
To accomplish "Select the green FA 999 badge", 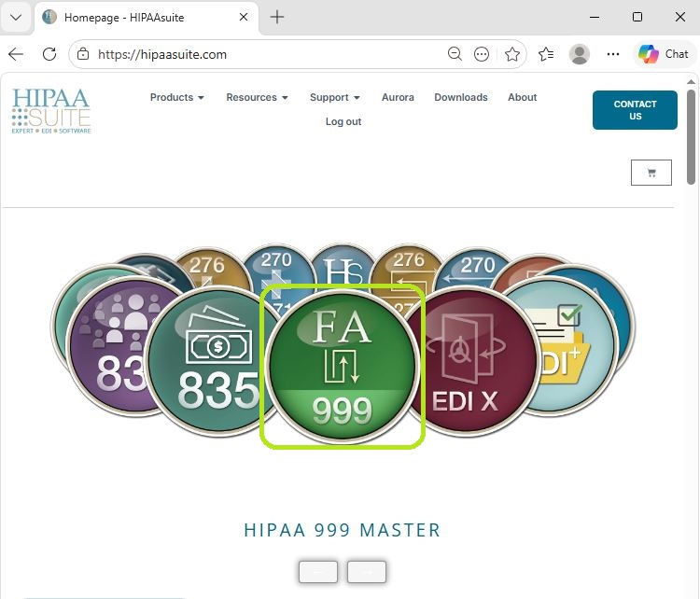I will pyautogui.click(x=343, y=367).
